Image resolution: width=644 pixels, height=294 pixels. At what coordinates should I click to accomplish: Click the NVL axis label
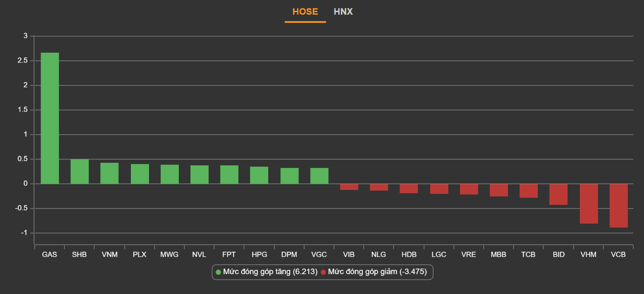(199, 255)
